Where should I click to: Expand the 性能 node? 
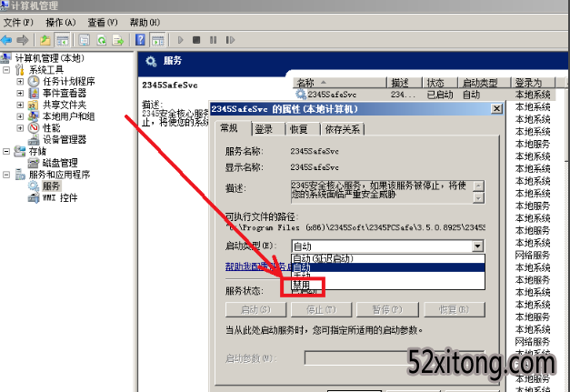20,128
